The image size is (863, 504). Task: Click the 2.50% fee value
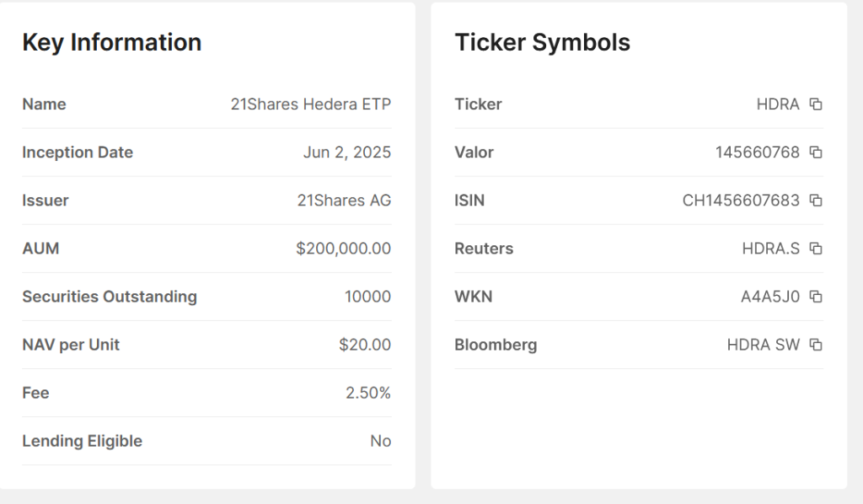click(368, 393)
